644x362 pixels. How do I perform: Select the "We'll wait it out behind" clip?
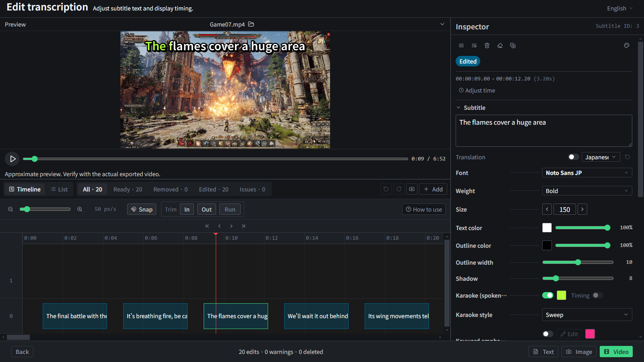pos(316,316)
